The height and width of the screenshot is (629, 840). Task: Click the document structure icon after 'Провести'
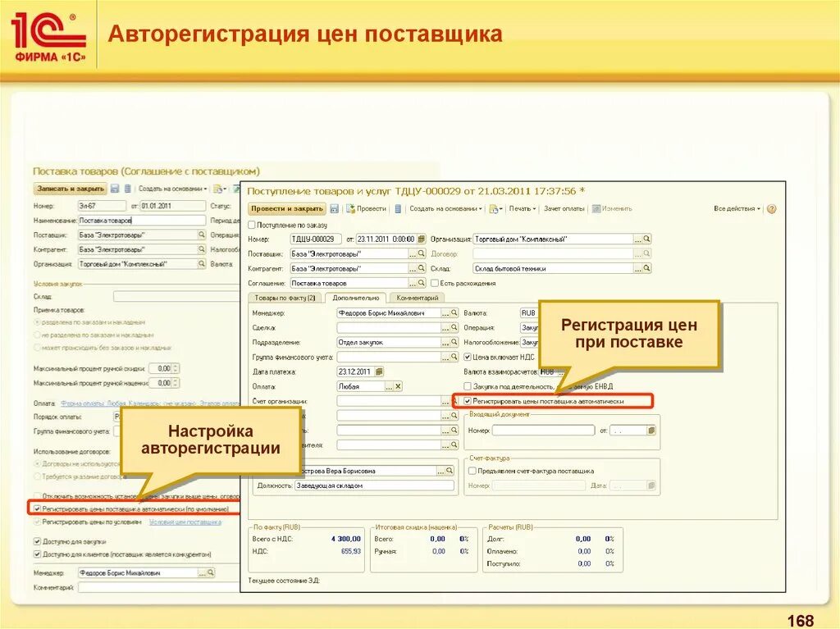tap(398, 209)
